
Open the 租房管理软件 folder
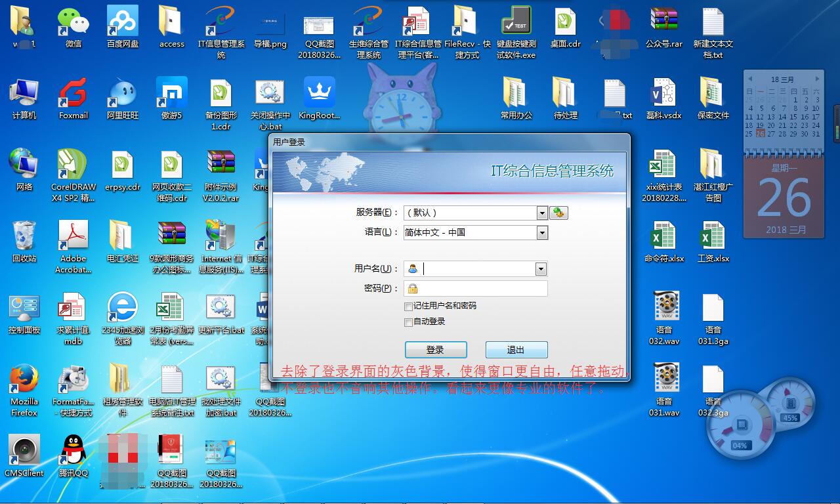tap(123, 390)
